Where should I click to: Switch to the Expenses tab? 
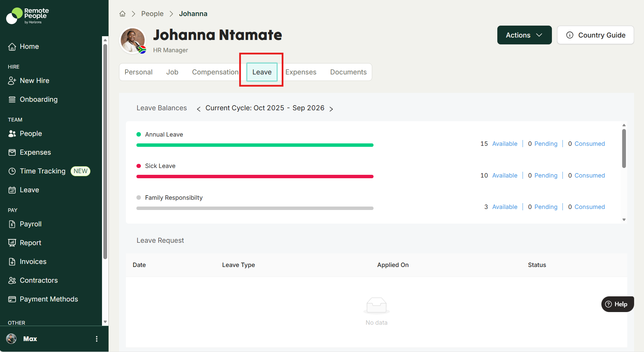point(301,72)
